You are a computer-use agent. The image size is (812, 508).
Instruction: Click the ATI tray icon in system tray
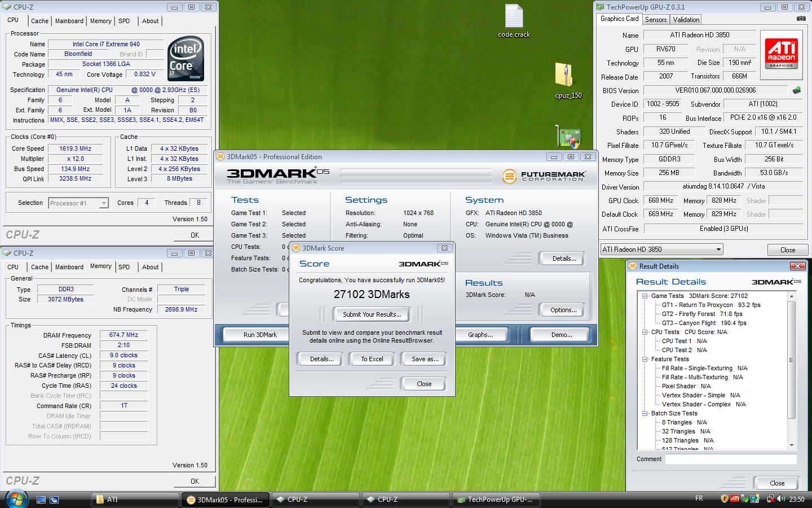click(x=734, y=499)
